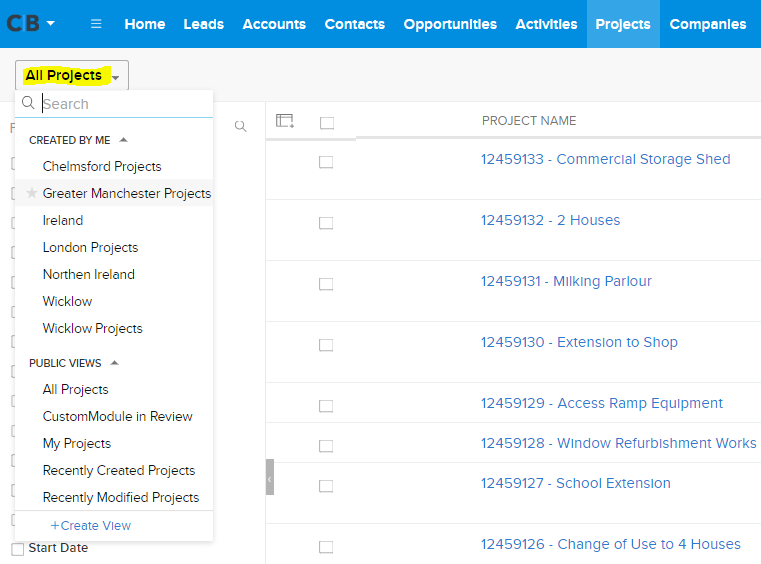This screenshot has width=761, height=564.
Task: Open project 12459126 Change of Use
Action: pyautogui.click(x=611, y=544)
